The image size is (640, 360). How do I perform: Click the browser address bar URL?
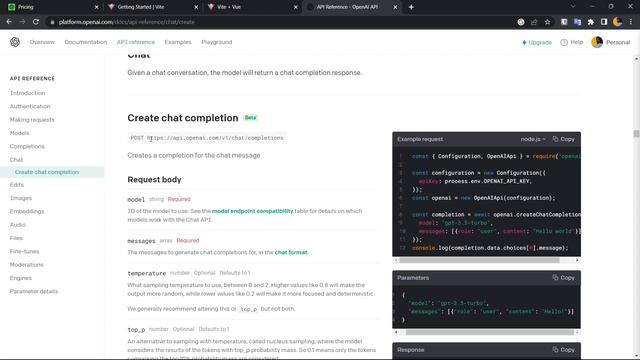pyautogui.click(x=127, y=22)
